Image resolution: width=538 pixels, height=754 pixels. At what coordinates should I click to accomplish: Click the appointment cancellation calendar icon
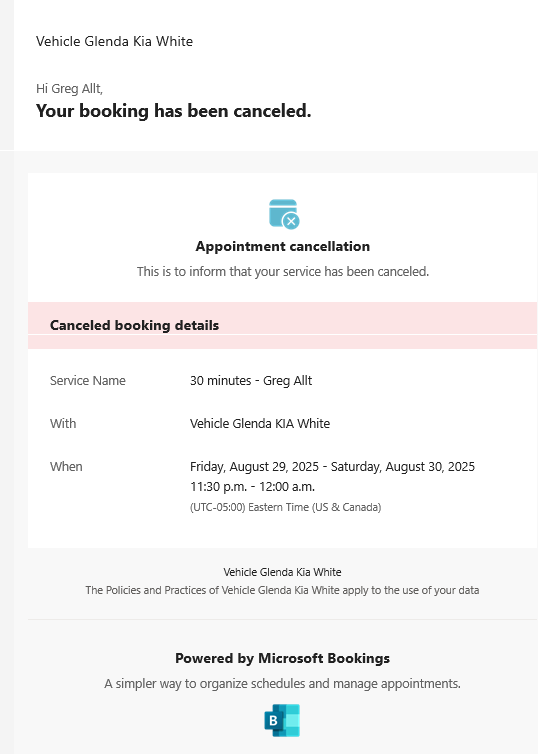click(x=284, y=214)
